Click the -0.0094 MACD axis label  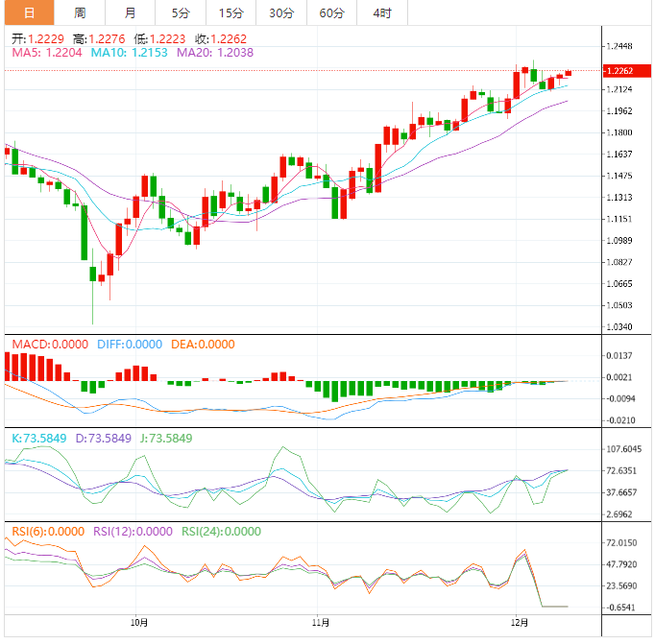[x=619, y=399]
